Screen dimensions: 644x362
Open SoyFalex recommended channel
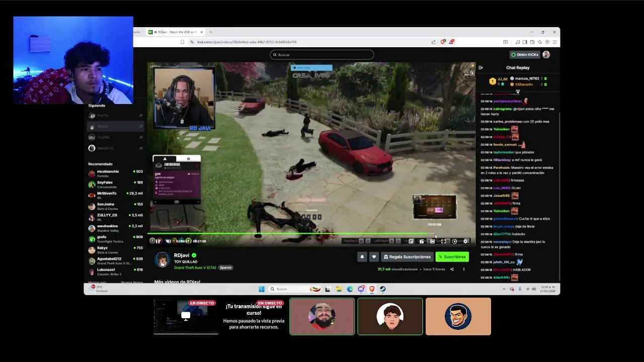[115, 185]
